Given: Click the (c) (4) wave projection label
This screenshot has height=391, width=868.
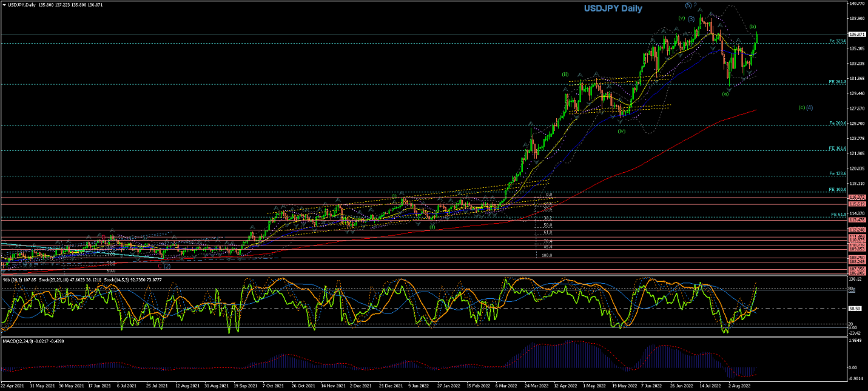Looking at the screenshot, I should (x=806, y=107).
